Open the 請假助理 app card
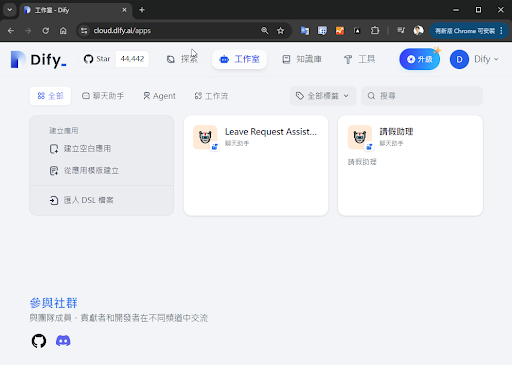The image size is (512, 365). pos(410,166)
